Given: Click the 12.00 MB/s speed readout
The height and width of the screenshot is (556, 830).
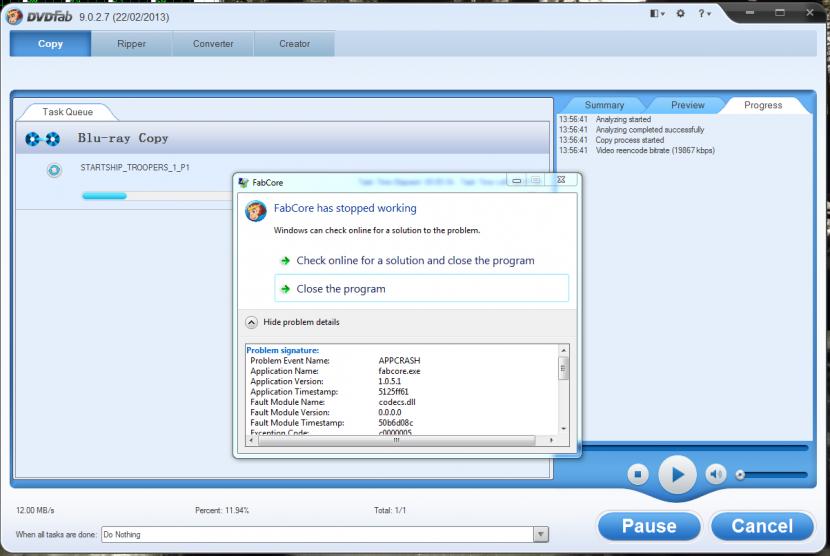Looking at the screenshot, I should 35,510.
